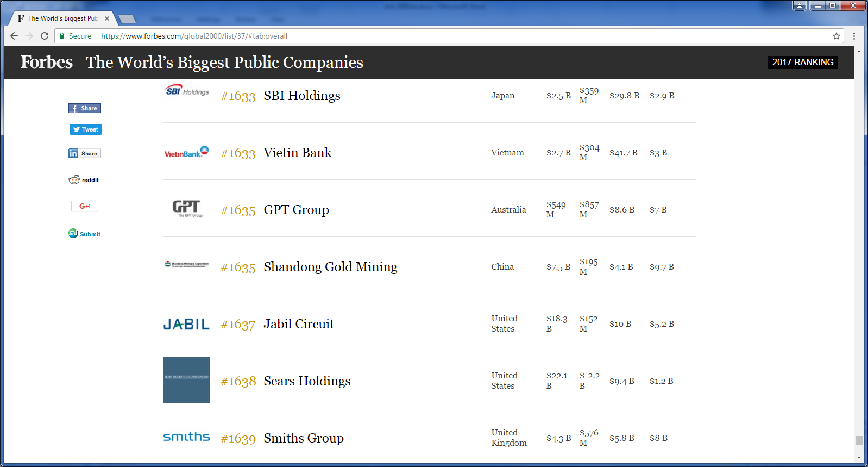This screenshot has height=467, width=868.
Task: Click the page title heading text
Action: coord(224,63)
